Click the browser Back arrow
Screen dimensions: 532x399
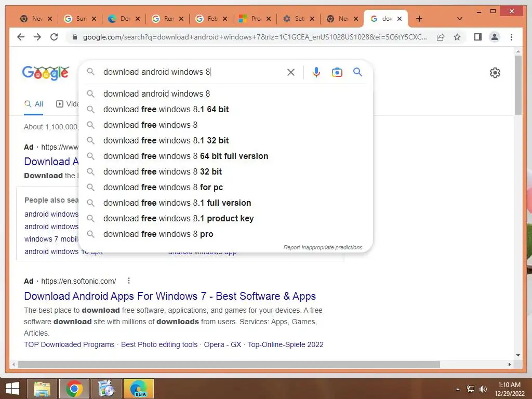tap(21, 37)
